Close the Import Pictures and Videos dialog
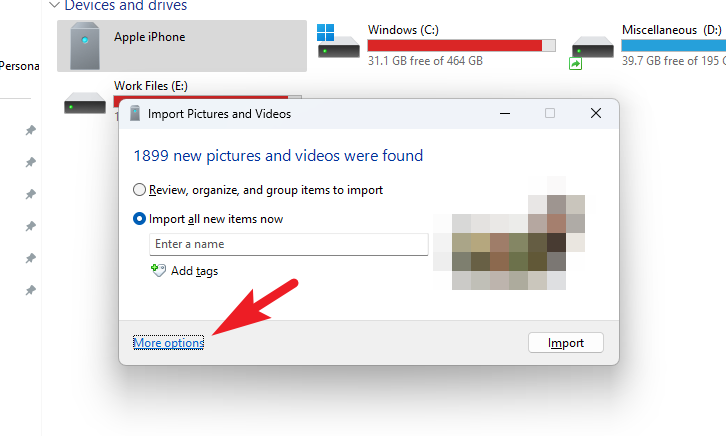Screen dimensions: 726x436 [x=596, y=113]
